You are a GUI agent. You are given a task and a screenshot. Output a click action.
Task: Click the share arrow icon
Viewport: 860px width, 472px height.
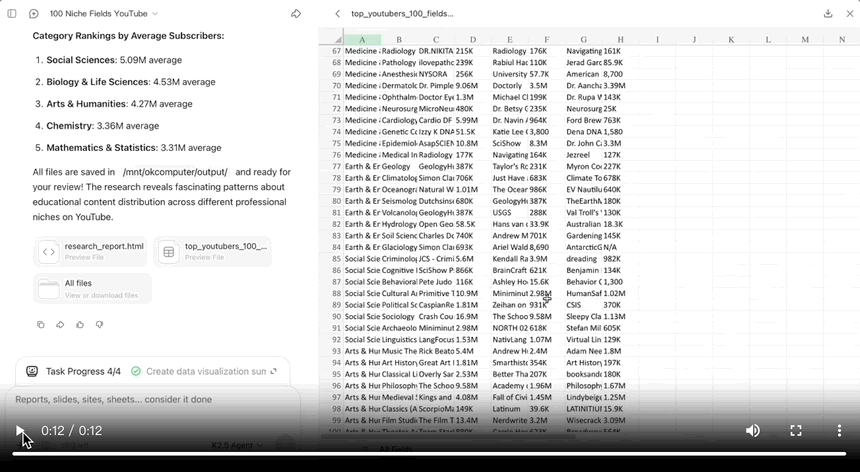pyautogui.click(x=296, y=14)
